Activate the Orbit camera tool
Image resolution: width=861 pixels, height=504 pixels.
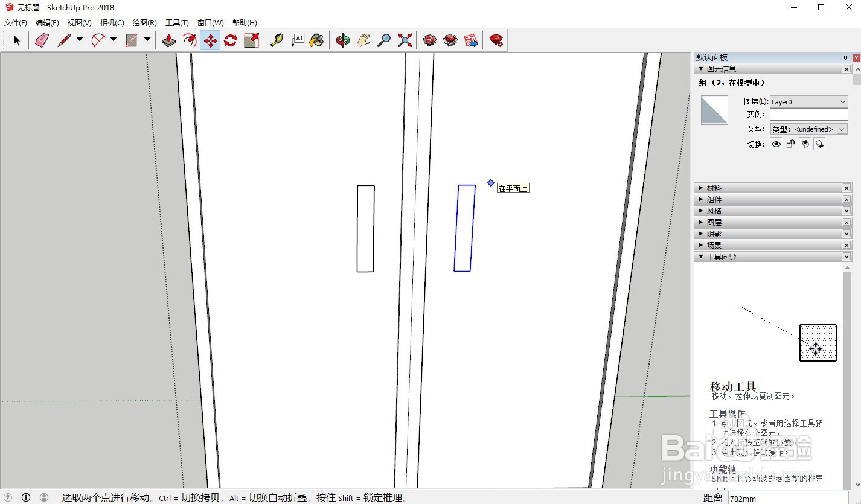click(343, 40)
